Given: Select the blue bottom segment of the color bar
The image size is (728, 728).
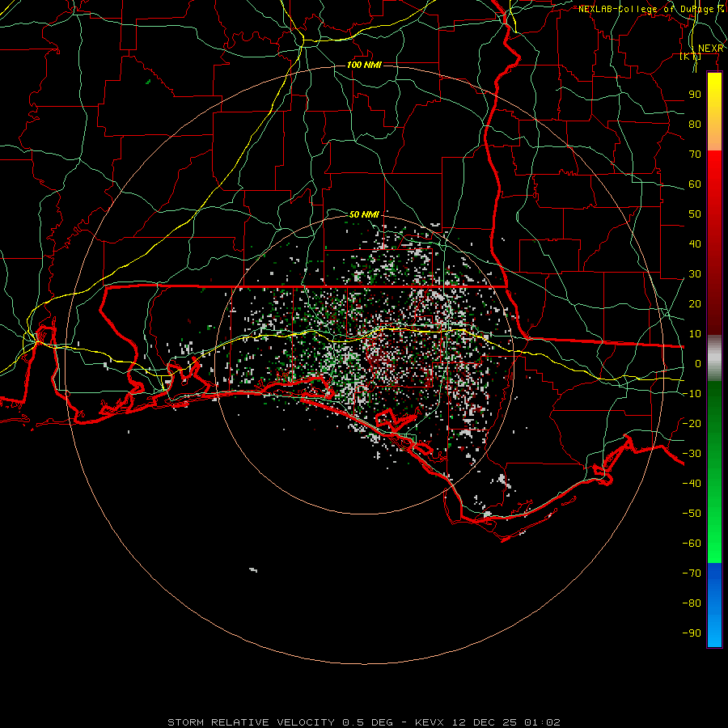Looking at the screenshot, I should (x=714, y=605).
